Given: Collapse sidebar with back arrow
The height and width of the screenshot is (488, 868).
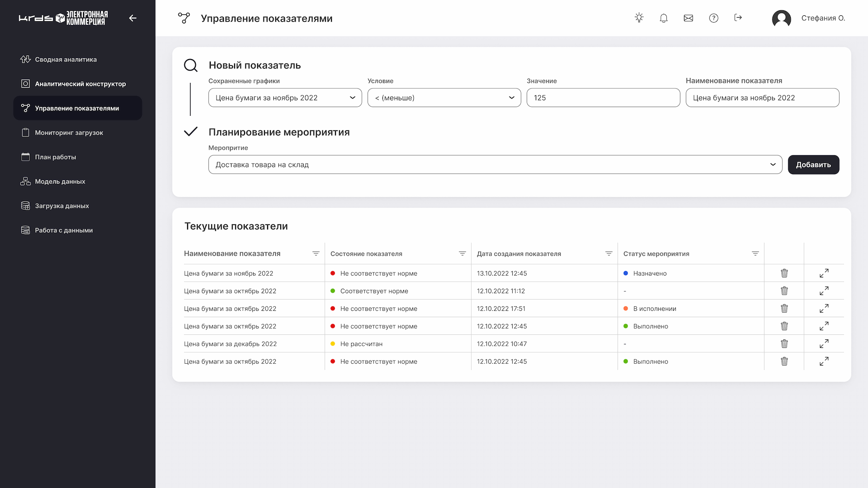Looking at the screenshot, I should [x=132, y=18].
